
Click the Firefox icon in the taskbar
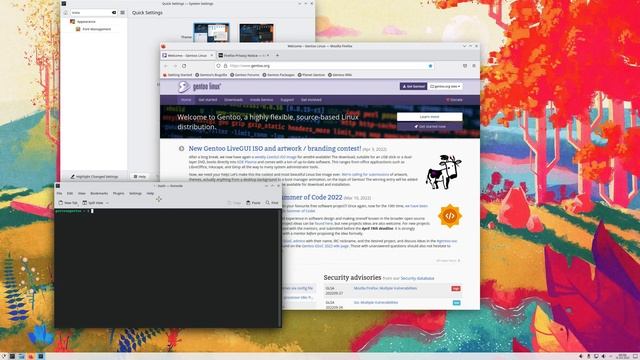[31, 356]
